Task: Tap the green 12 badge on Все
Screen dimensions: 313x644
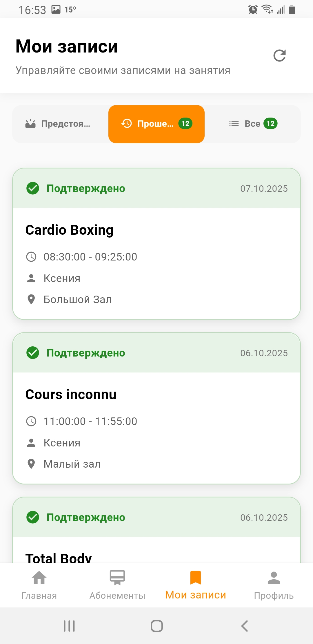Action: [270, 124]
